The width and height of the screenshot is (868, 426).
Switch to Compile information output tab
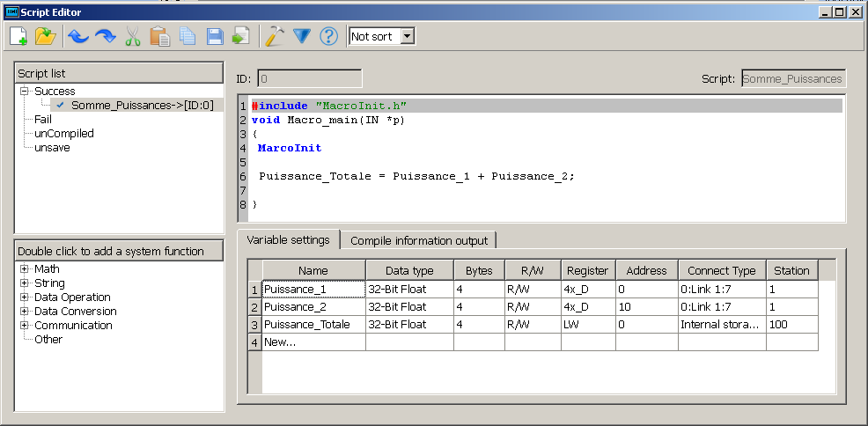419,240
